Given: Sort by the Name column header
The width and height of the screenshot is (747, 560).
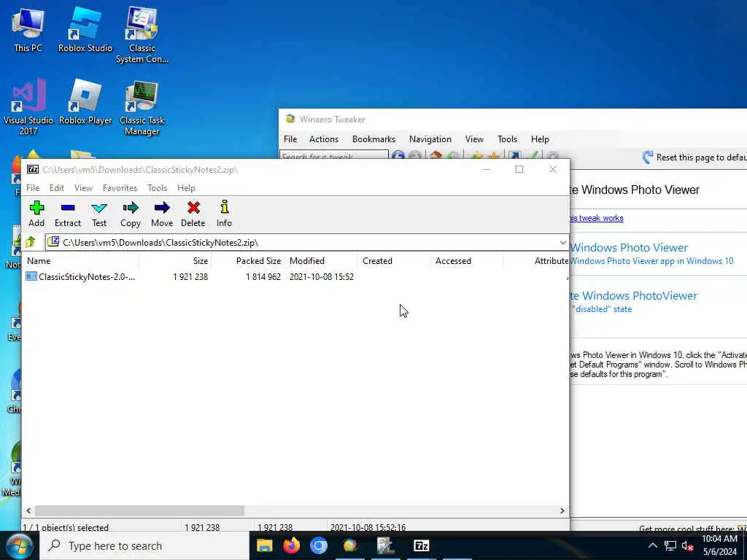Looking at the screenshot, I should (81, 261).
